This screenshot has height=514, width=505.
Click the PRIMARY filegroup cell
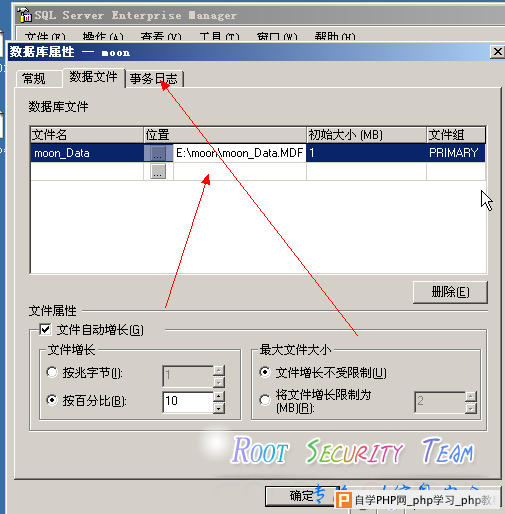[456, 153]
